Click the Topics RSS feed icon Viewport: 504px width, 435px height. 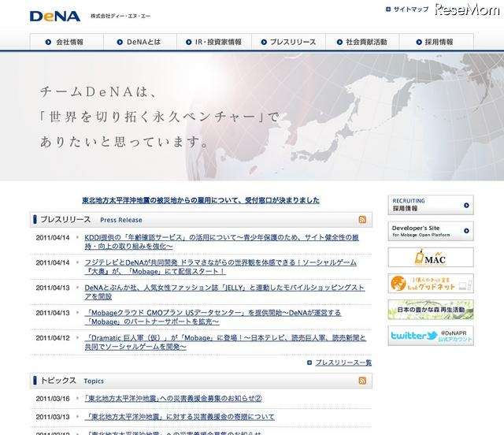(x=362, y=381)
